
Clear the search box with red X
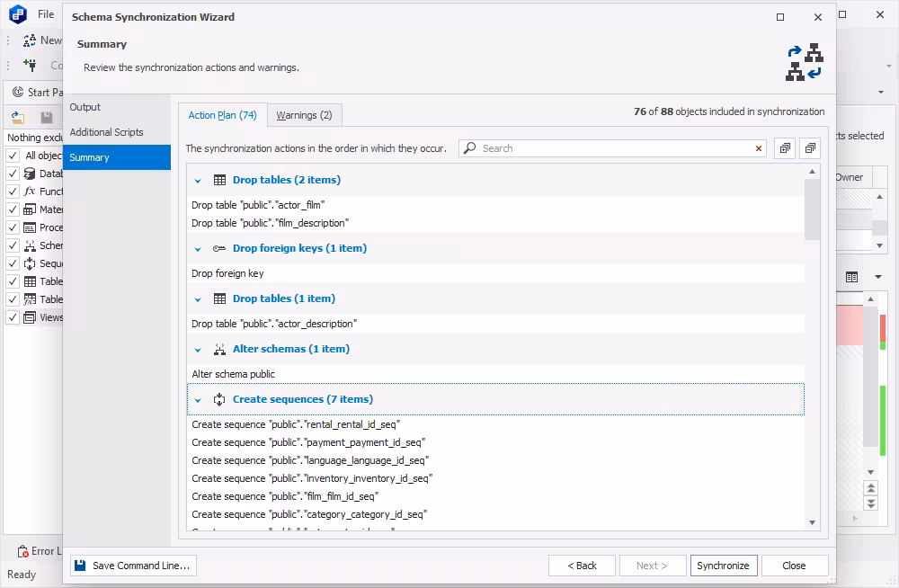[x=759, y=148]
